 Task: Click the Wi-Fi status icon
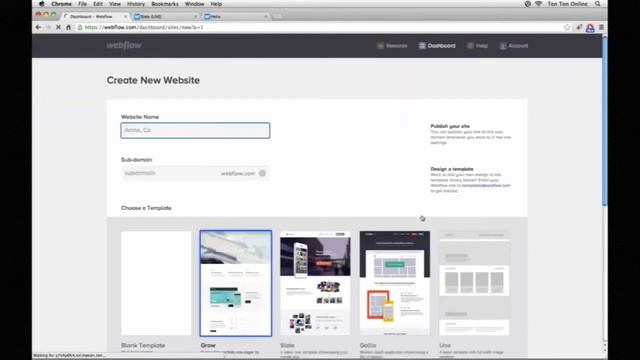point(538,4)
